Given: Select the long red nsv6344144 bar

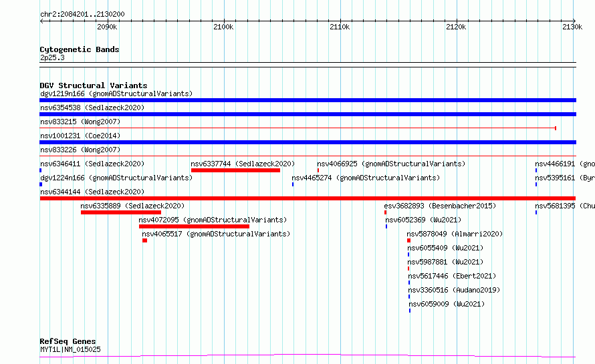Looking at the screenshot, I should 308,198.
